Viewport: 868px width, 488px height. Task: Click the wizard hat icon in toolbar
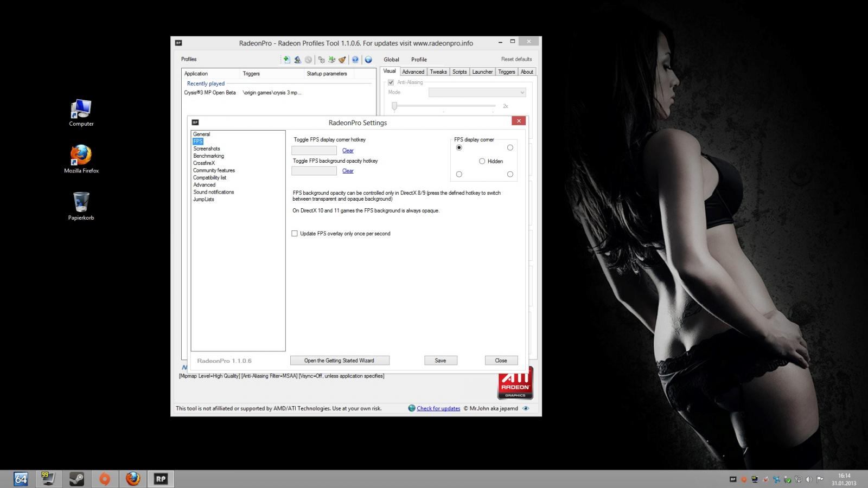[297, 60]
